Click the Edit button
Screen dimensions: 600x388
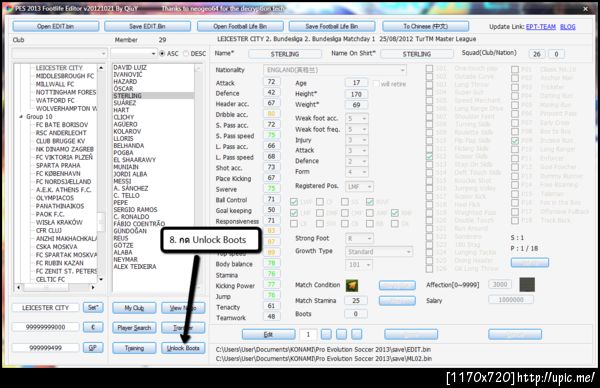click(x=269, y=335)
